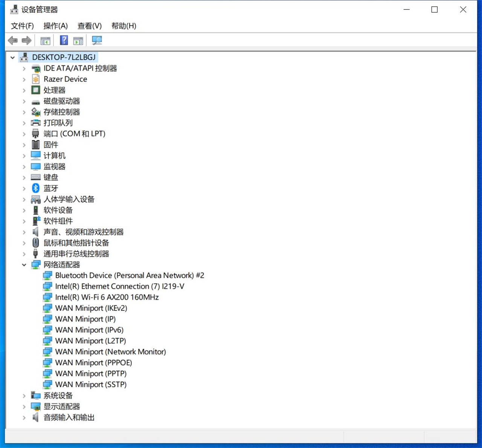Expand the 显示适配器 display adapters node
This screenshot has height=448, width=482.
pos(24,407)
